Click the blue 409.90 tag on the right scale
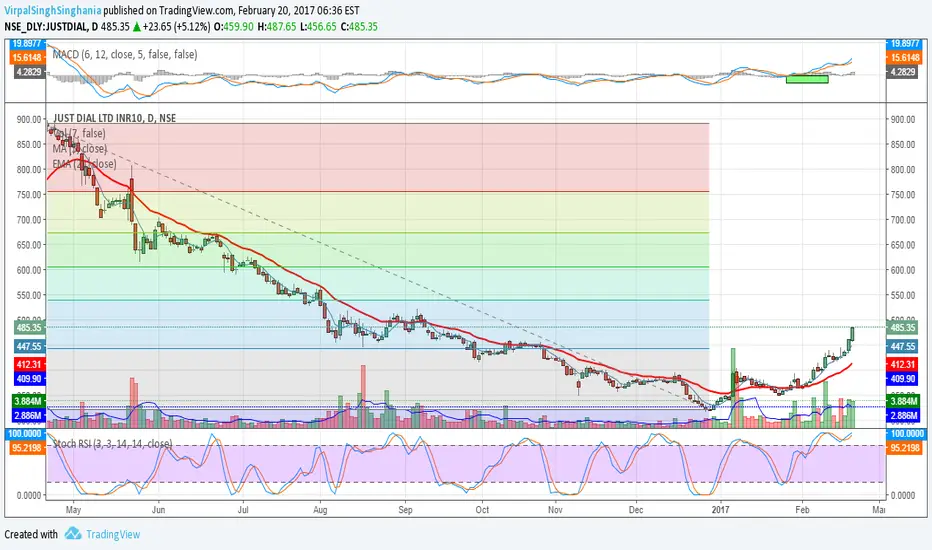This screenshot has height=550, width=932. point(903,378)
